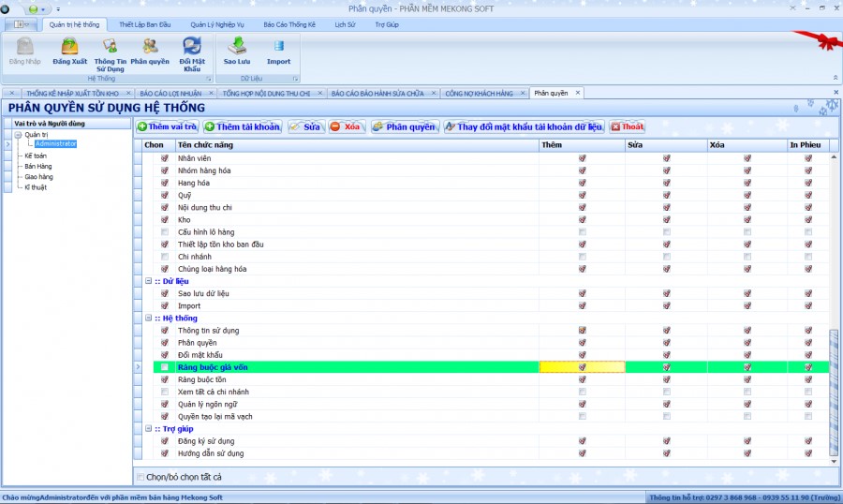Screen dimensions: 843x504
Task: Switch to BÁO CÁO BẢO HÀNH SỬA CHỮA tab
Action: point(377,94)
